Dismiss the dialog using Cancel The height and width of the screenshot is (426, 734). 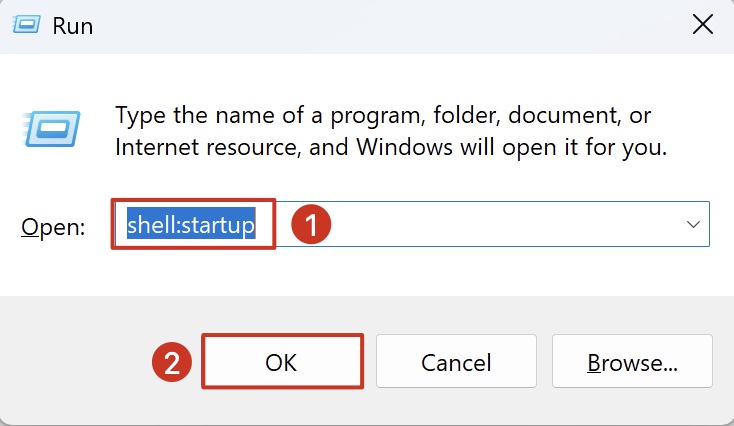click(456, 361)
